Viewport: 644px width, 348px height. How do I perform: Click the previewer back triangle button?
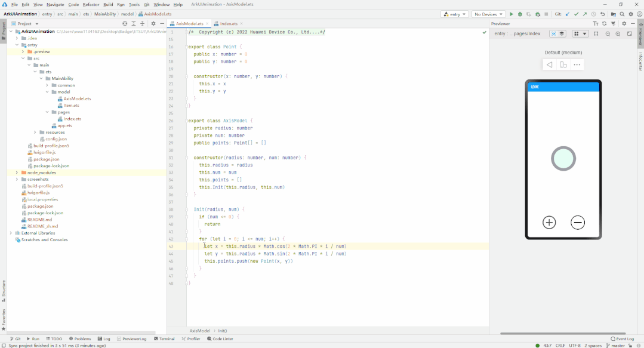[x=550, y=64]
